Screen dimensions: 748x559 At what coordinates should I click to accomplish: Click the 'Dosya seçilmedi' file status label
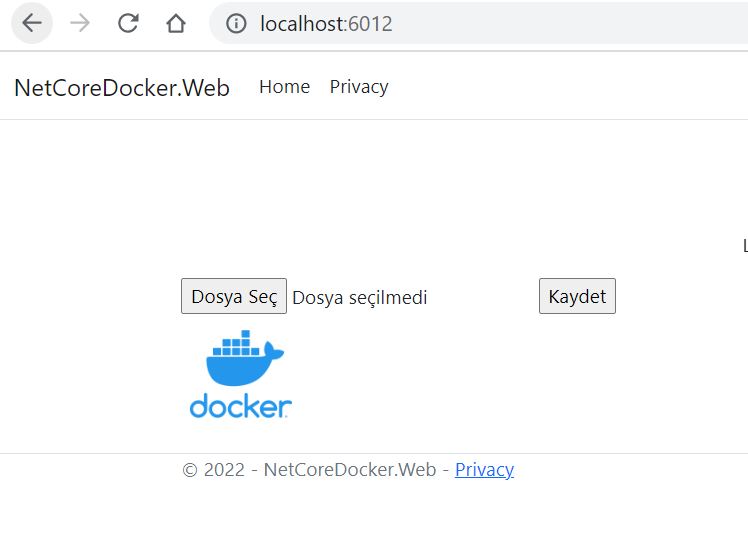point(359,297)
